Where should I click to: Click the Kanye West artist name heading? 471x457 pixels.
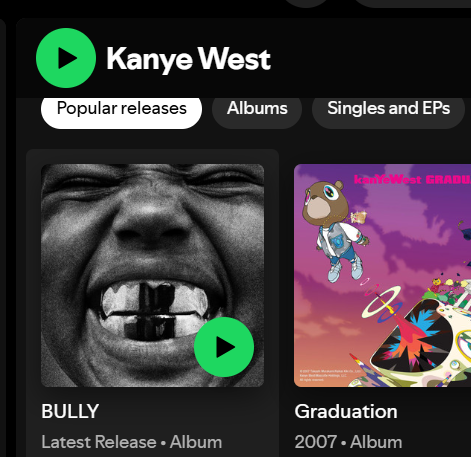188,59
